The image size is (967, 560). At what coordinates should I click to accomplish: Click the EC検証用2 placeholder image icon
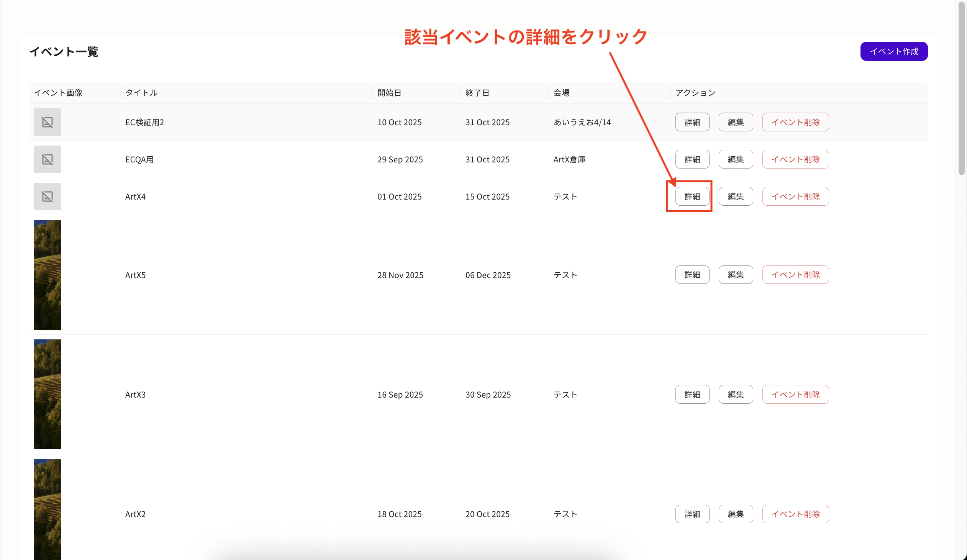pos(47,122)
